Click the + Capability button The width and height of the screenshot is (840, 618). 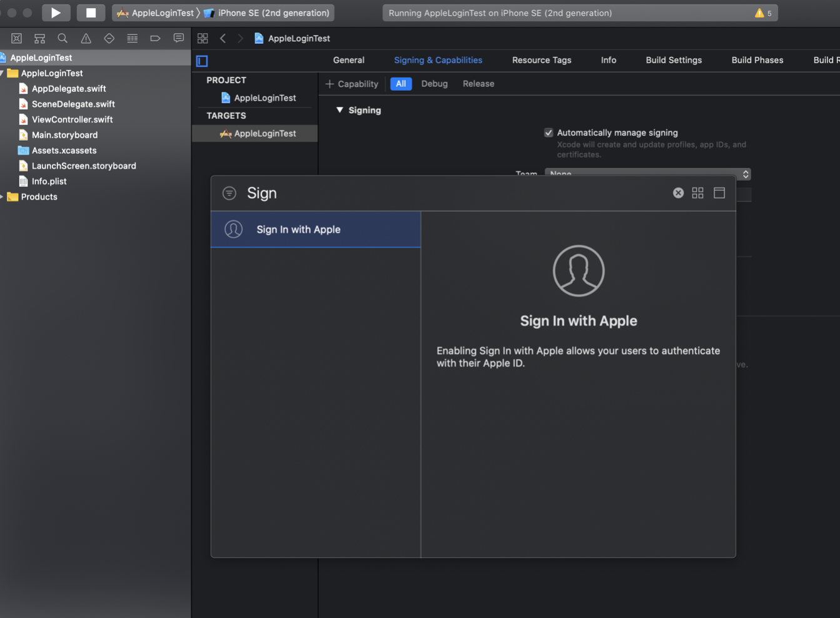[x=352, y=84]
